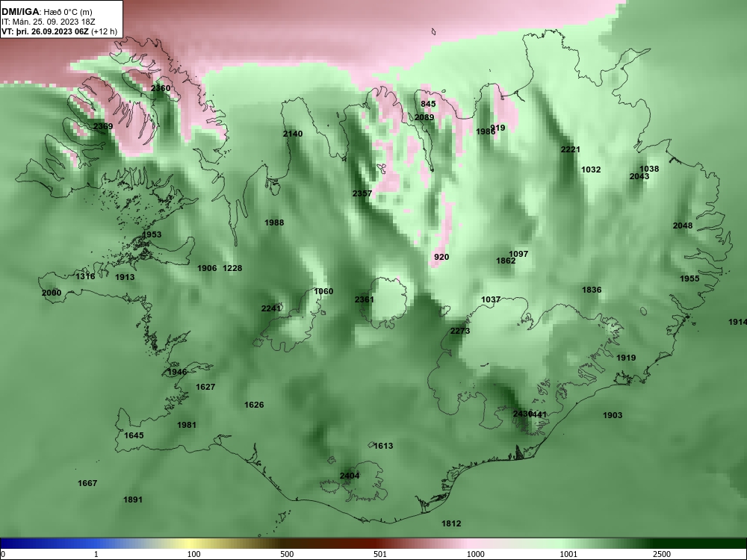The height and width of the screenshot is (560, 747).
Task: Click the legend tick label '501'
Action: 379,554
